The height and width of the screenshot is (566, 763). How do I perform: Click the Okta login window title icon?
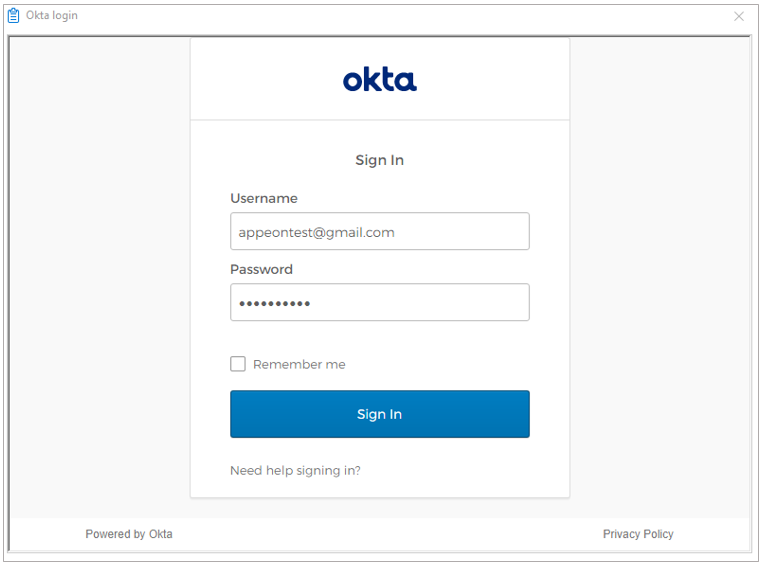14,16
